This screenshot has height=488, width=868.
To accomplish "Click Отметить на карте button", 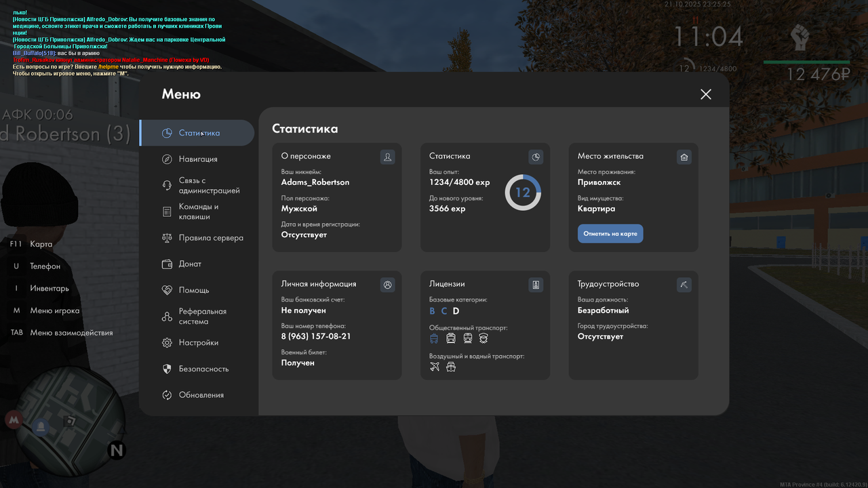I will 610,234.
